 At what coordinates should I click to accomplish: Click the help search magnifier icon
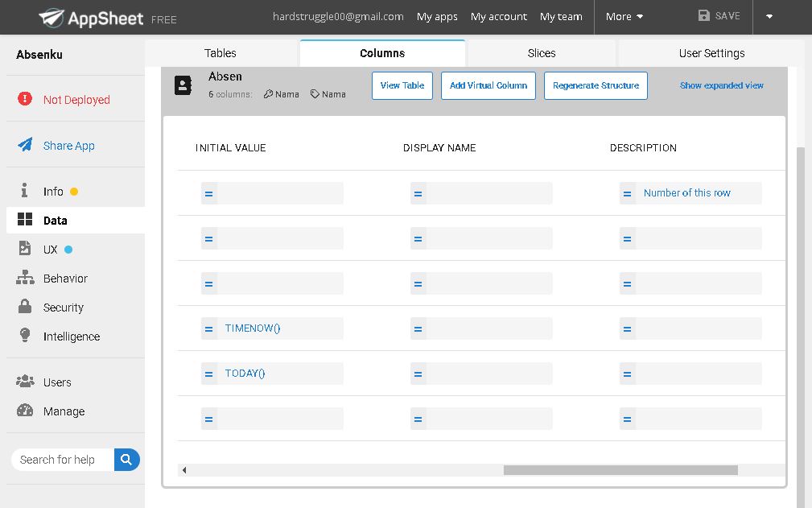(x=126, y=459)
